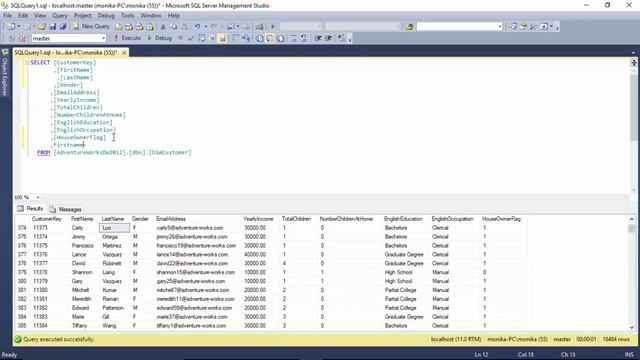Click the Database Engine Query icon
This screenshot has height=360, width=640.
[x=118, y=27]
